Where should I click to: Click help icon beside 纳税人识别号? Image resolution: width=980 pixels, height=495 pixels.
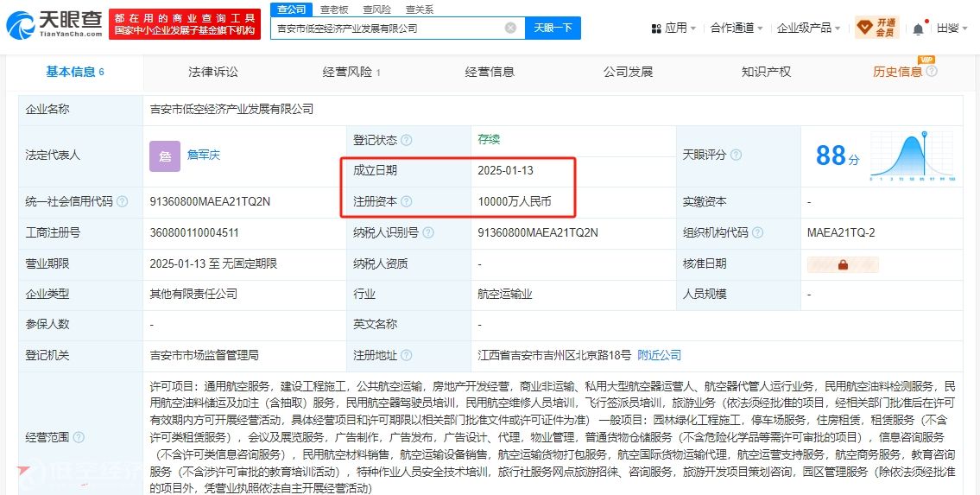428,232
